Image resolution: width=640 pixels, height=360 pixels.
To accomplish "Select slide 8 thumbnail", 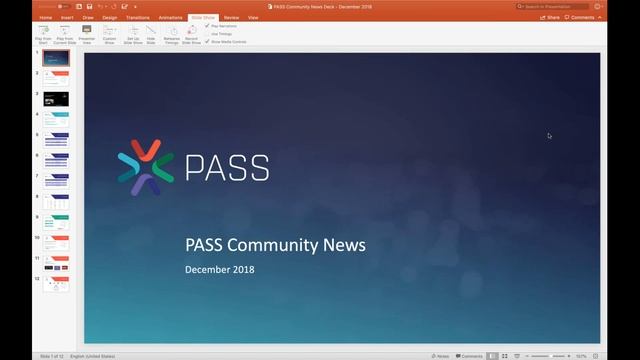I will [x=56, y=202].
